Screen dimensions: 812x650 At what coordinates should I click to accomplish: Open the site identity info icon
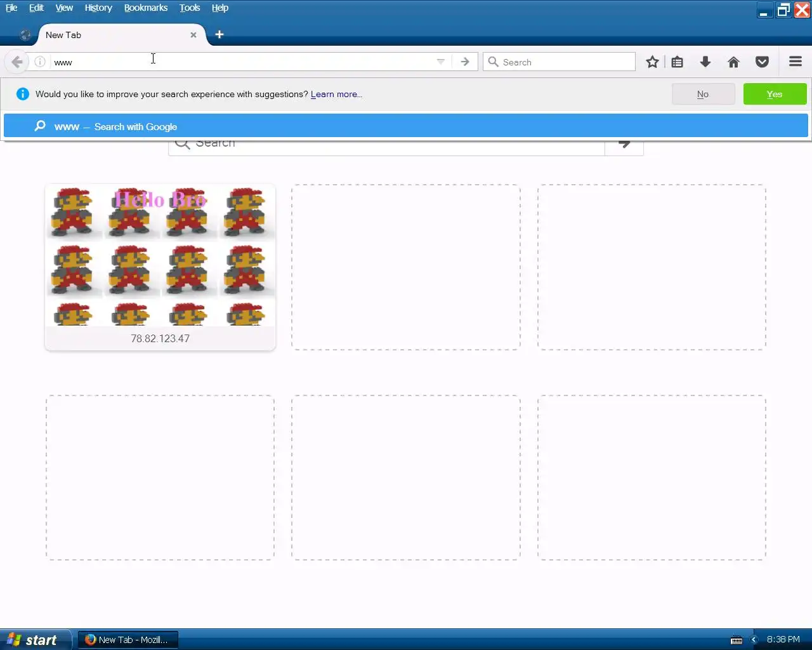(x=39, y=62)
